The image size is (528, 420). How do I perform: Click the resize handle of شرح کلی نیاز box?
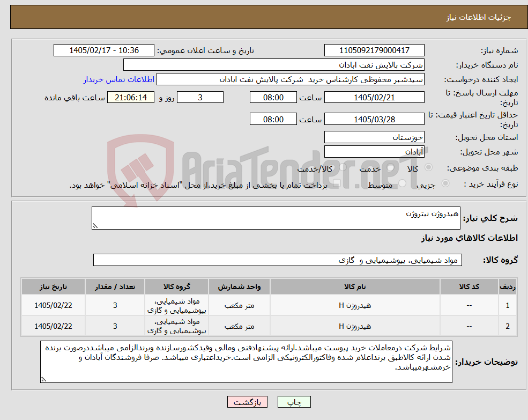pos(95,226)
